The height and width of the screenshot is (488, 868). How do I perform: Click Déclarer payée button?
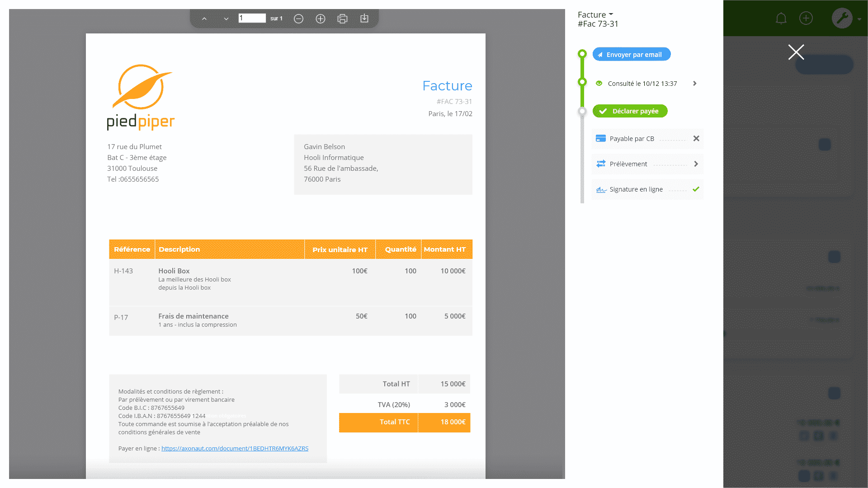[630, 111]
